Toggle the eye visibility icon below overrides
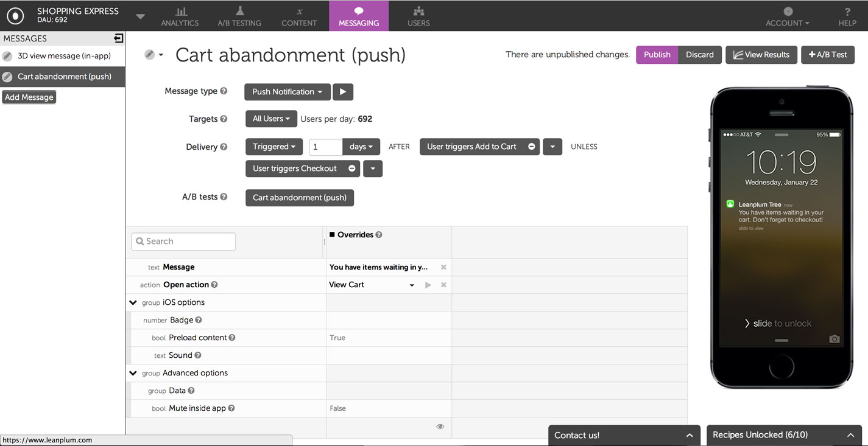Screen dimensions: 868x446 pyautogui.click(x=440, y=427)
